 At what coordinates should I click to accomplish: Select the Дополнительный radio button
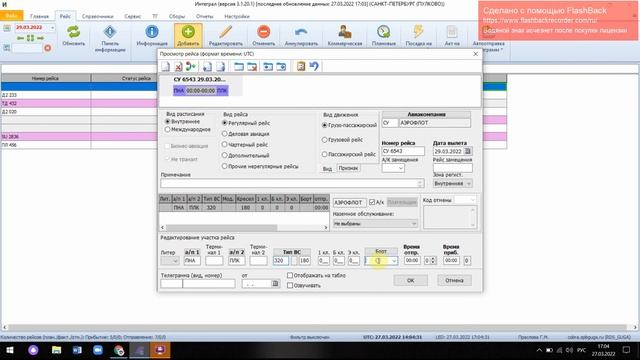tap(224, 155)
